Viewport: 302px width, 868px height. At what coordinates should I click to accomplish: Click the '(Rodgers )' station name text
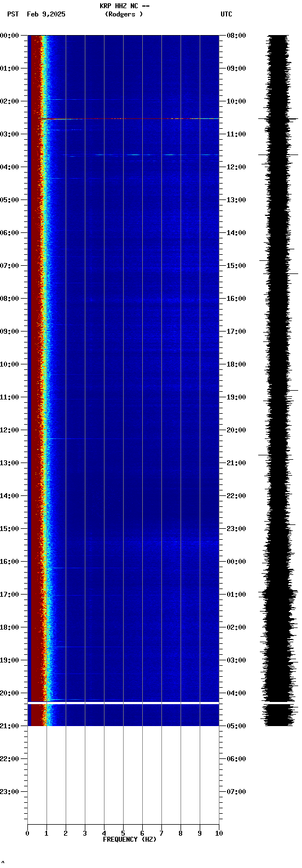(124, 14)
